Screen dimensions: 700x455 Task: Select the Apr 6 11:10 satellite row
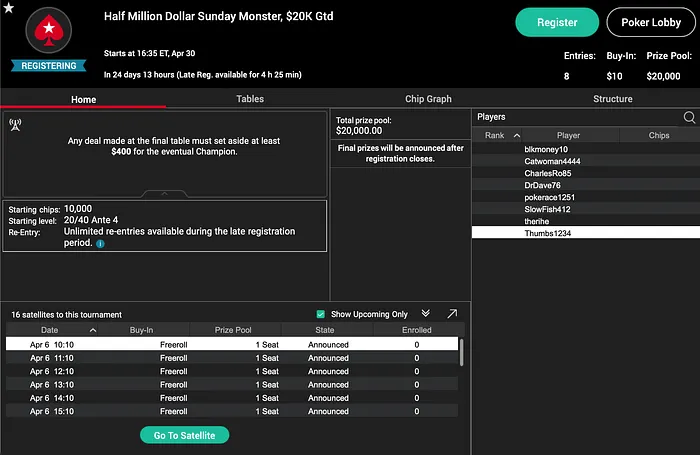[x=232, y=358]
